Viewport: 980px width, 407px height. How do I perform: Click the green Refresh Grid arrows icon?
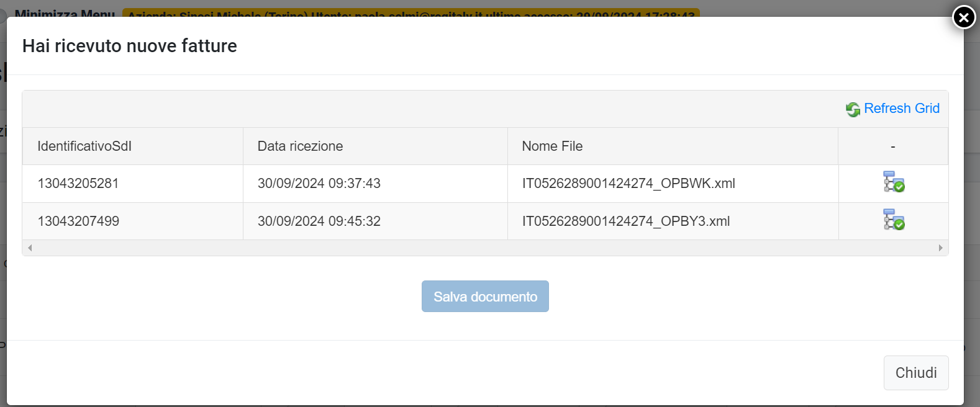click(x=853, y=109)
